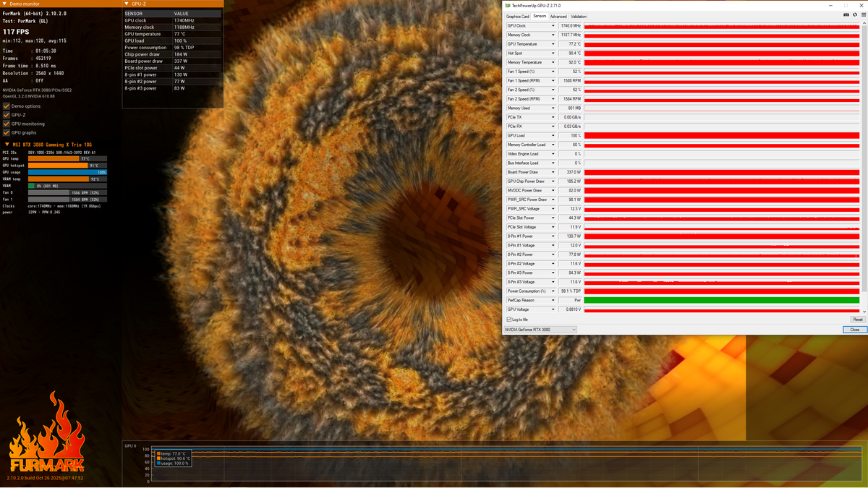Collapse the MSI RTX 3080 Gaming X Trio section

(7, 145)
